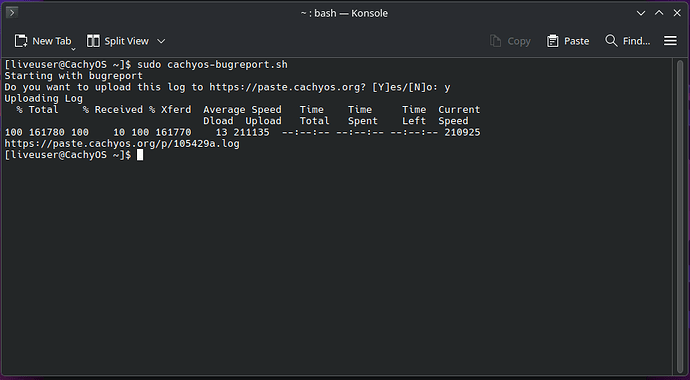
Task: Open the hamburger menu
Action: (670, 41)
